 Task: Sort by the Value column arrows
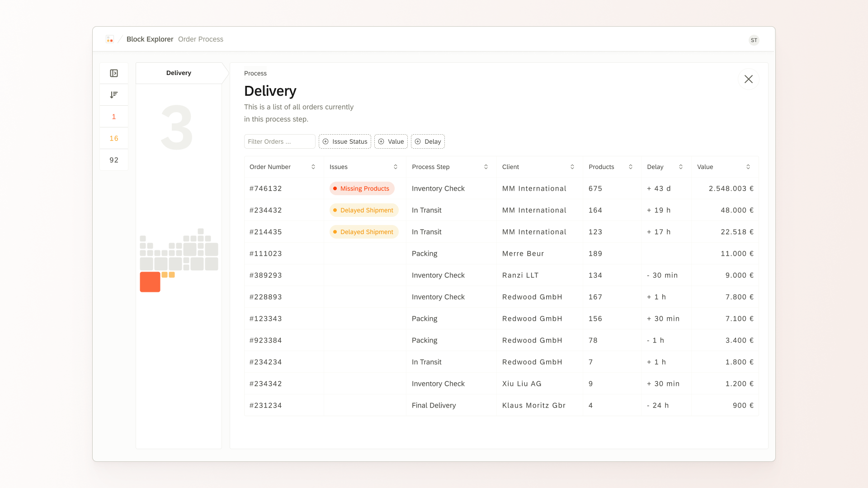click(748, 167)
